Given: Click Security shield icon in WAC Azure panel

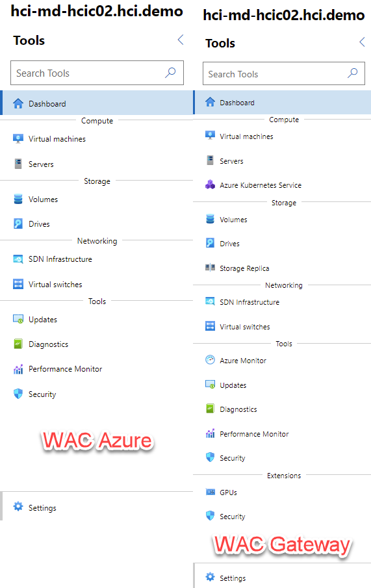Looking at the screenshot, I should [18, 394].
